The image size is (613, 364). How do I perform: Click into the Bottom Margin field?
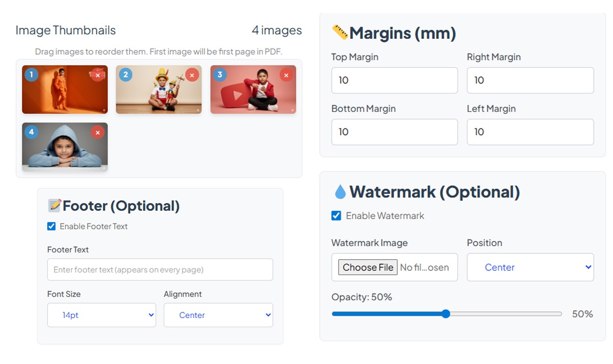(x=394, y=132)
